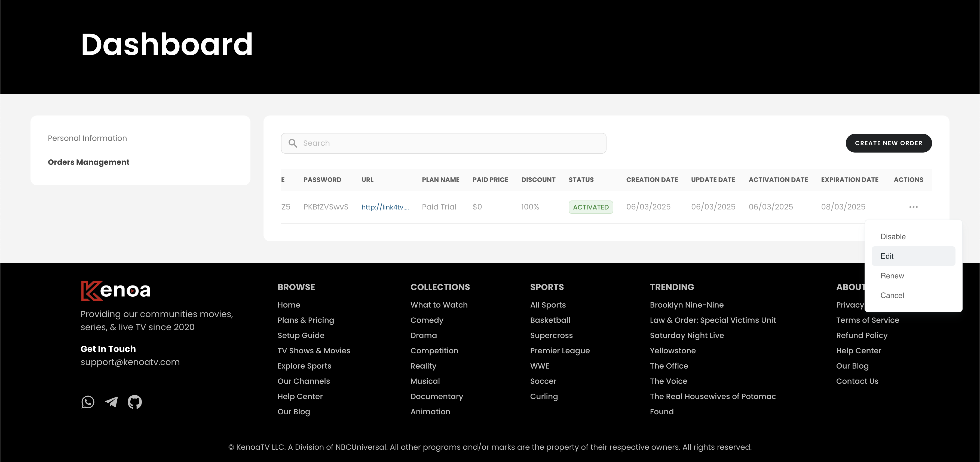This screenshot has width=980, height=462.
Task: Click the search magnifier icon
Action: point(293,143)
